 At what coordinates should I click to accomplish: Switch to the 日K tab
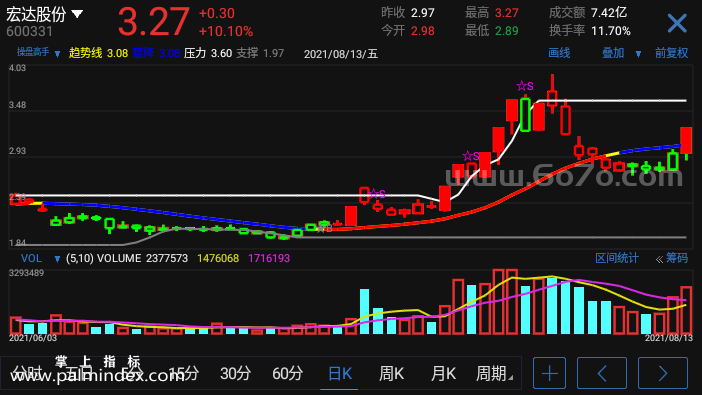click(340, 374)
